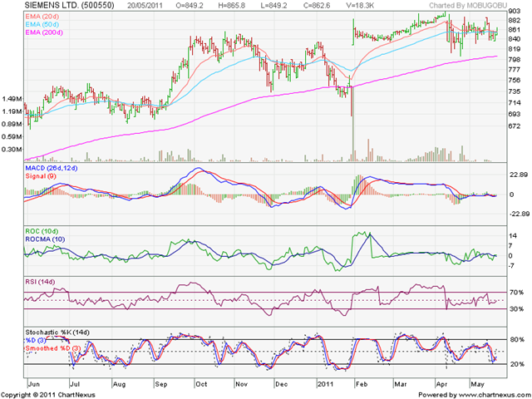532x399 pixels.
Task: Click the Dec month label on time axis
Action: [x=282, y=384]
